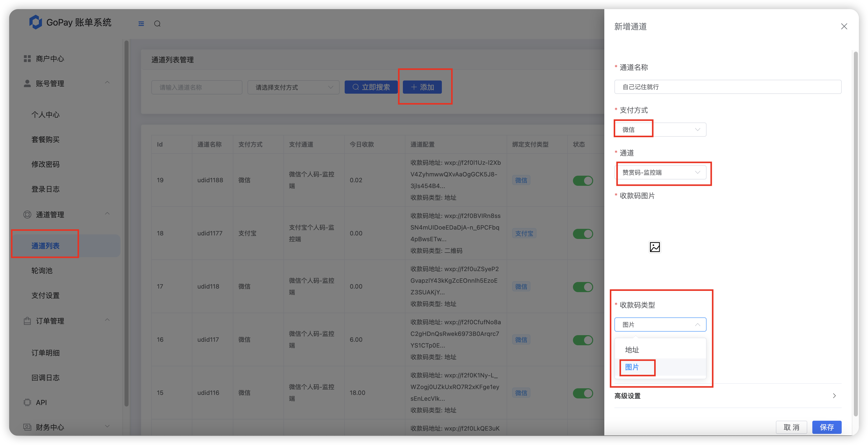Click the 6.00 今日收款 value
The width and height of the screenshot is (868, 445).
(x=356, y=339)
